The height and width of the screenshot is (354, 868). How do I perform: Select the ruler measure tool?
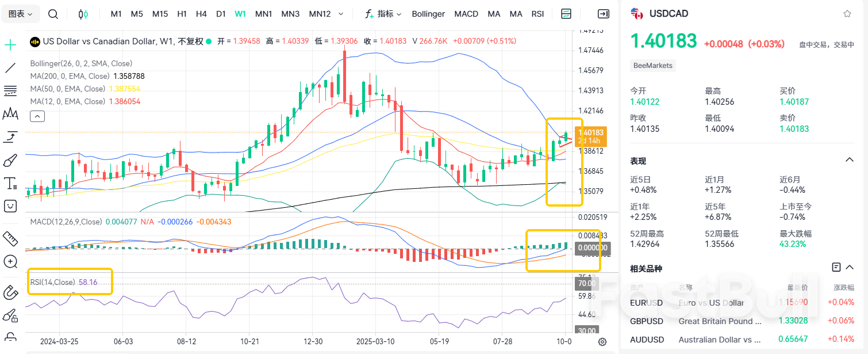tap(10, 238)
